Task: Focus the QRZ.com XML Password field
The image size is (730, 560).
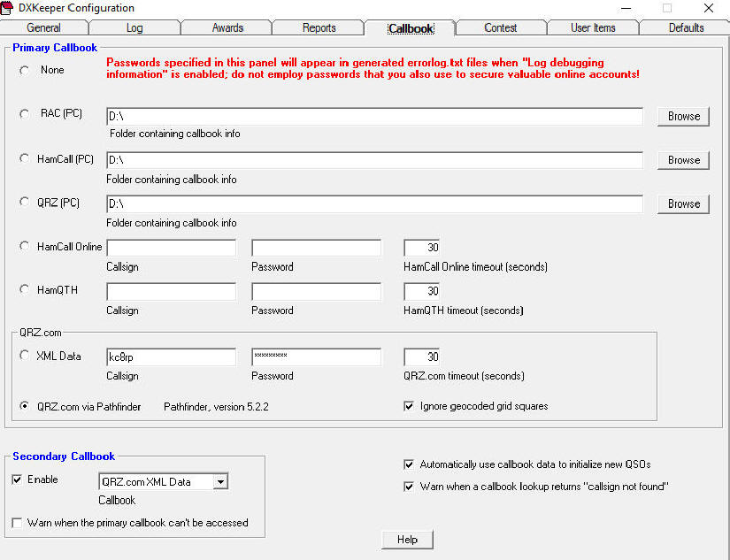Action: [x=316, y=357]
